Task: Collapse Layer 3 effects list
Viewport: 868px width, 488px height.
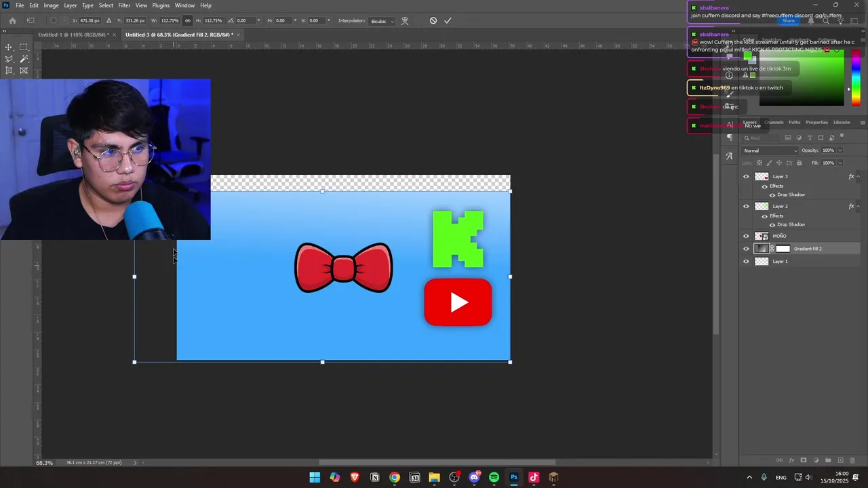Action: point(859,177)
